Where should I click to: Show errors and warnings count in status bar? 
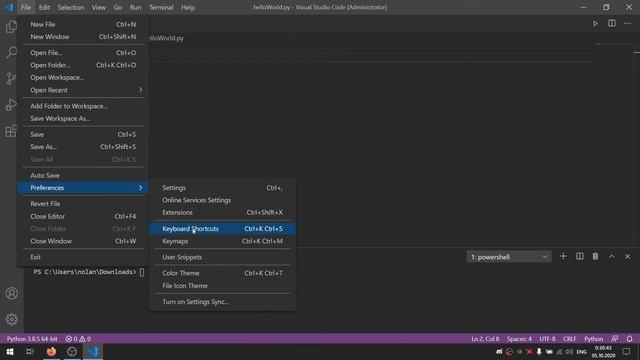78,339
